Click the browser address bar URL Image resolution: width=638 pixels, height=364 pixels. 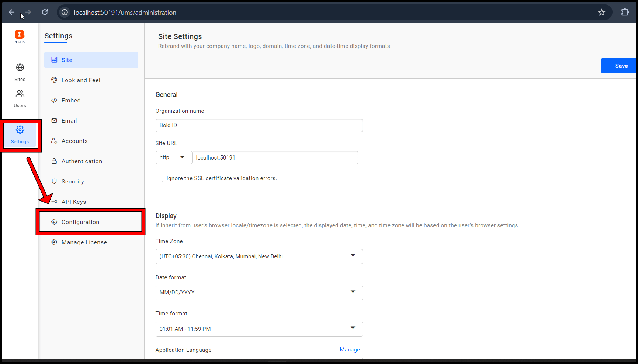pyautogui.click(x=125, y=12)
